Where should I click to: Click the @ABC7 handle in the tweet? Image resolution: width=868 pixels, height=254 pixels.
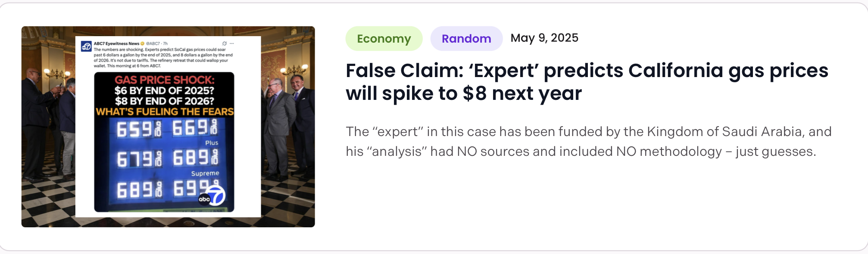click(x=153, y=43)
